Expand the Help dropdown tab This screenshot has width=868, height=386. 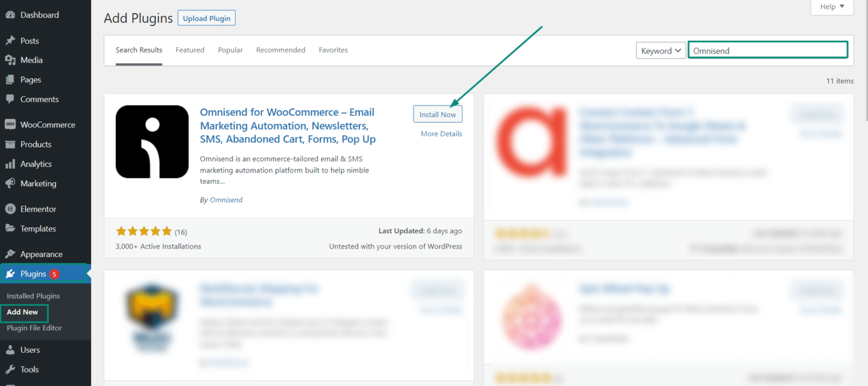point(832,7)
